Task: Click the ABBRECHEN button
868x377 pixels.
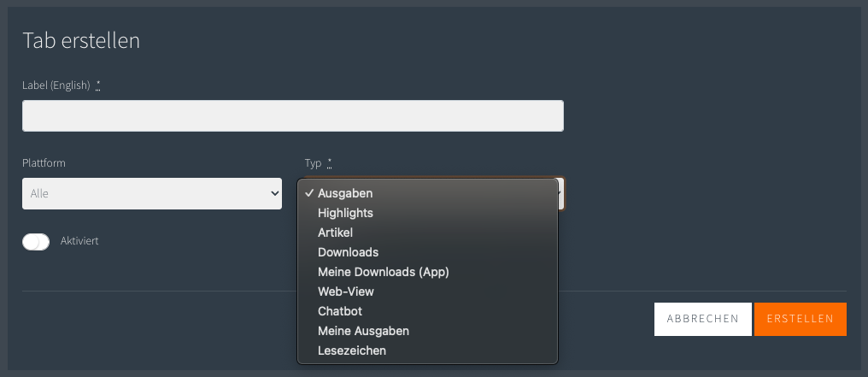Action: point(702,319)
